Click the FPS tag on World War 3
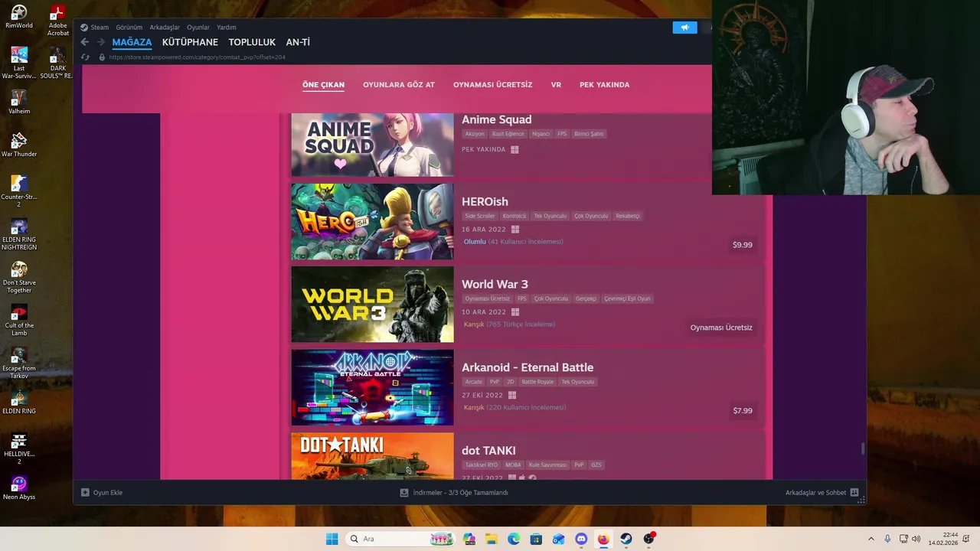The height and width of the screenshot is (551, 980). 522,298
